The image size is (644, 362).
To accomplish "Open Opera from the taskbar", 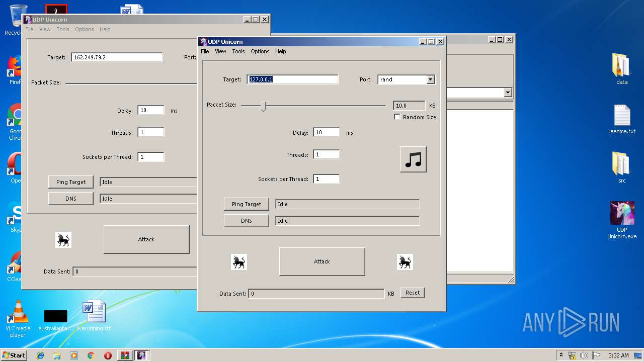I will click(x=108, y=355).
